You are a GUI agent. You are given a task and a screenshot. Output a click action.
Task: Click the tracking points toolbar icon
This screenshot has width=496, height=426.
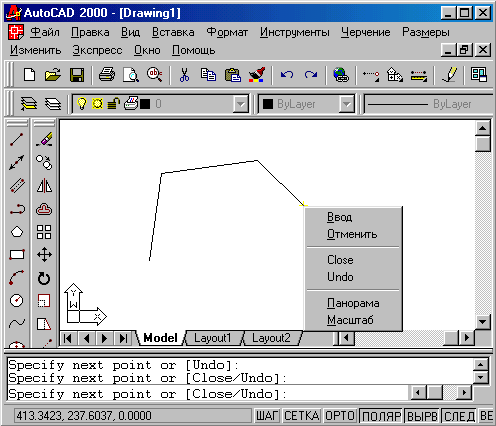point(371,75)
